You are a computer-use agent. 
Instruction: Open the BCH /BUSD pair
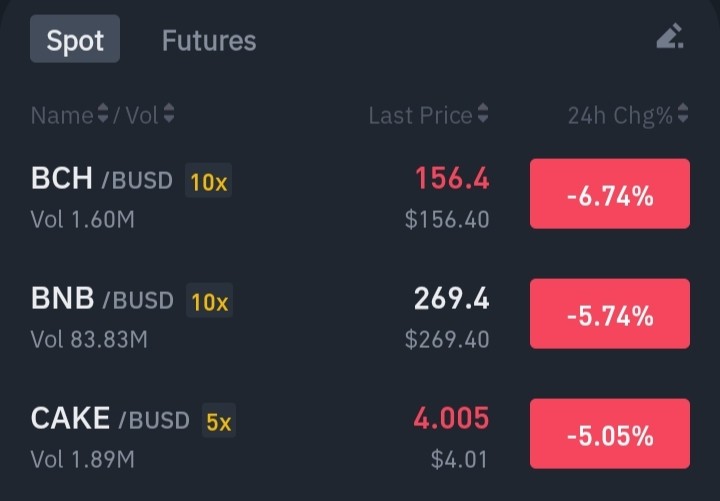point(102,178)
